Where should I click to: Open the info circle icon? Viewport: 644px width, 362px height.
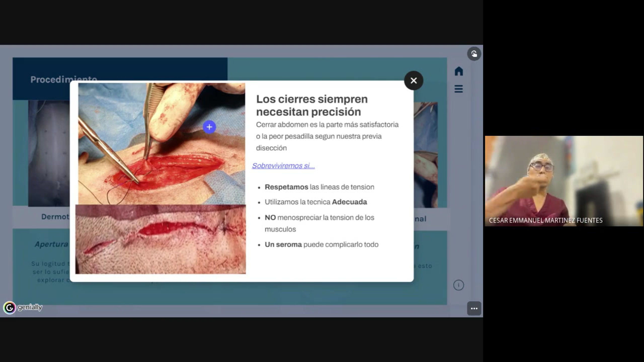coord(459,285)
